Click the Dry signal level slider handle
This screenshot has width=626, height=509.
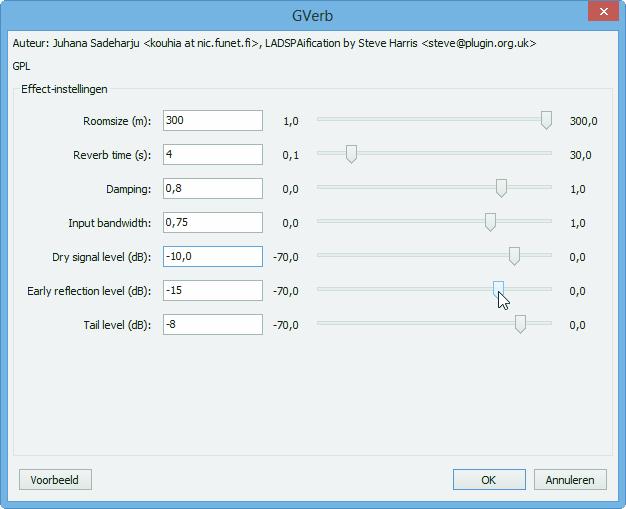514,256
